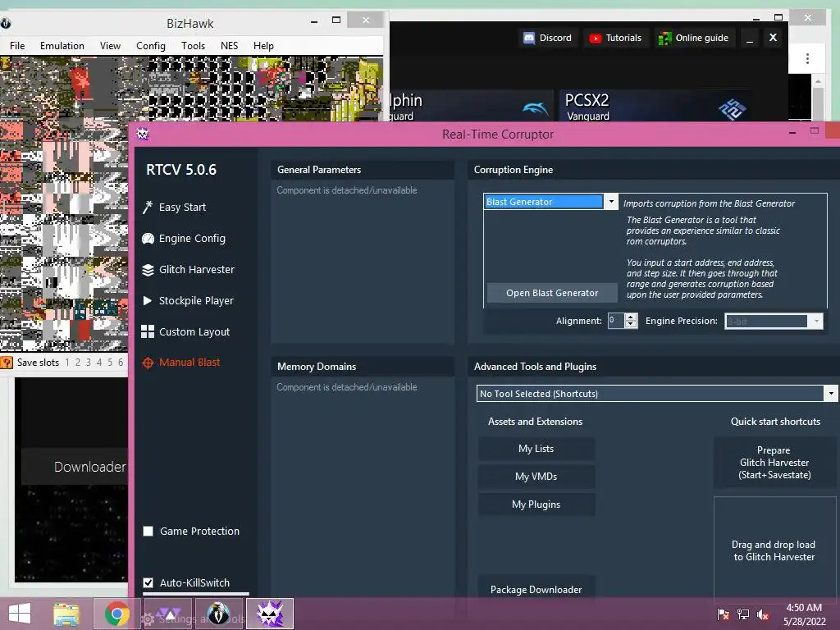This screenshot has width=840, height=630.
Task: Open Easy Start in RTCV sidebar
Action: pos(182,208)
